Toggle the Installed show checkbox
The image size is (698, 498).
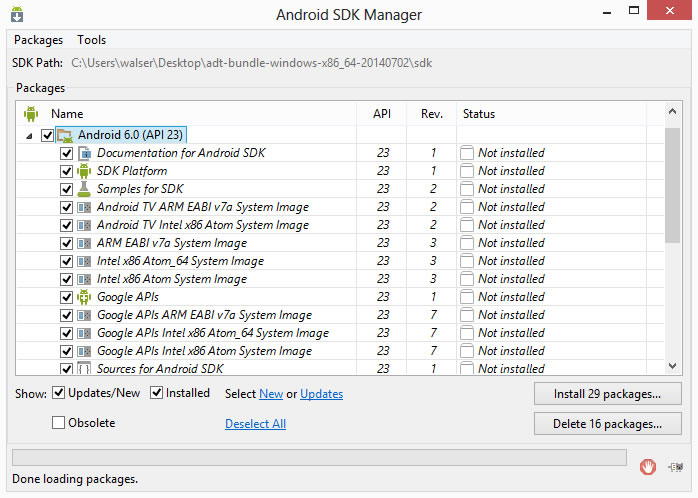tap(156, 393)
